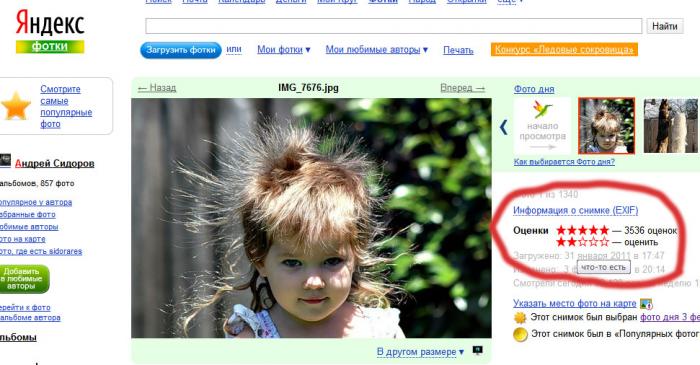Go to previous photo via Назад
The width and height of the screenshot is (700, 365).
coord(157,88)
